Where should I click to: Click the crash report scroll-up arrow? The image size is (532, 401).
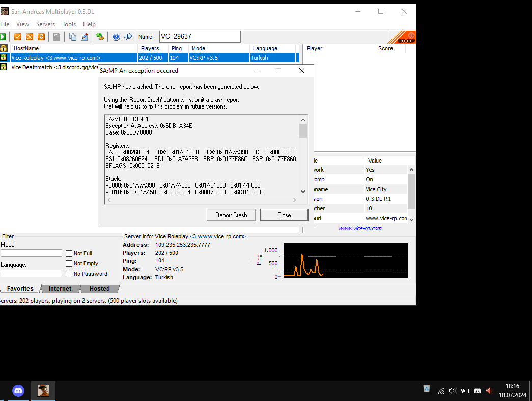(x=303, y=120)
